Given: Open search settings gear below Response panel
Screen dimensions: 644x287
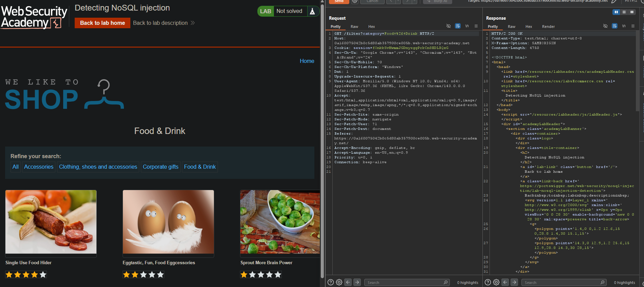Looking at the screenshot, I should point(496,282).
